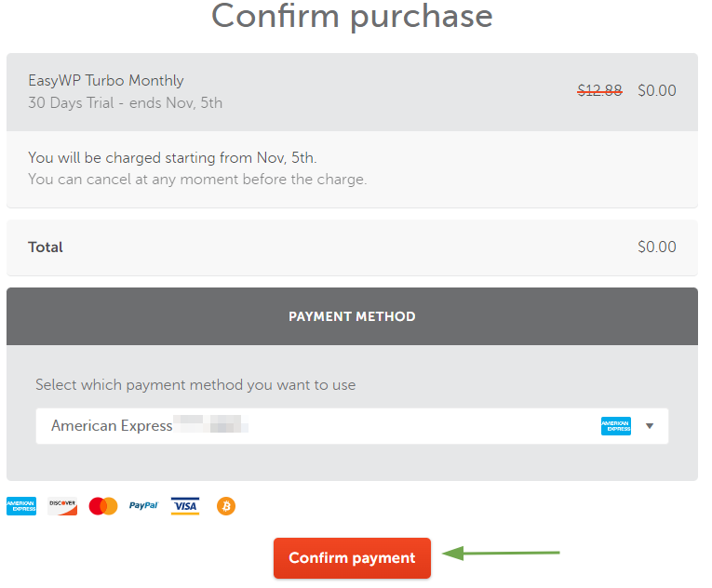Click the Total $0.00 amount
Image resolution: width=712 pixels, height=588 pixels.
pos(656,247)
